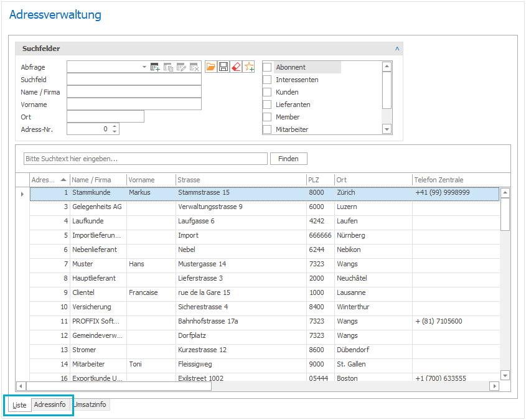
Task: Click the add favorite star icon
Action: point(249,67)
